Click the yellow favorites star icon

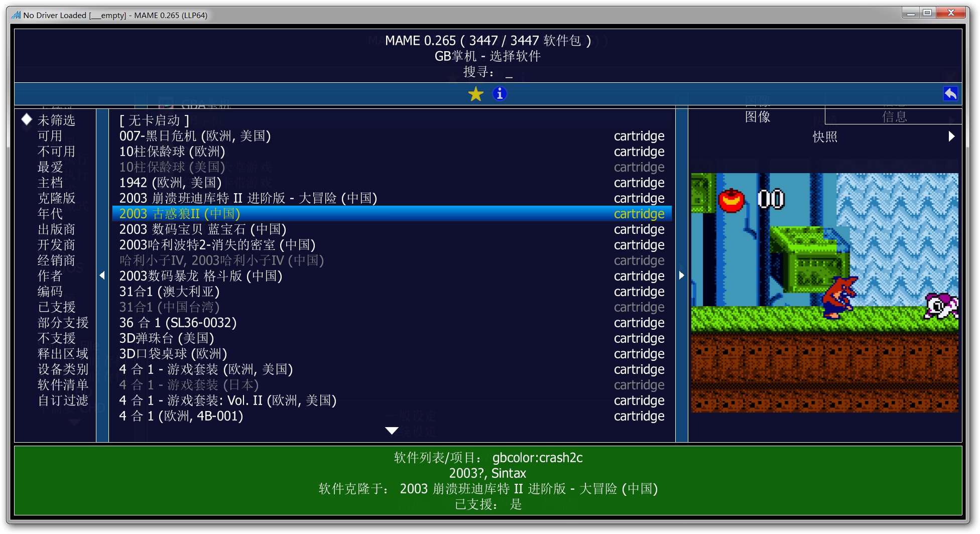475,94
